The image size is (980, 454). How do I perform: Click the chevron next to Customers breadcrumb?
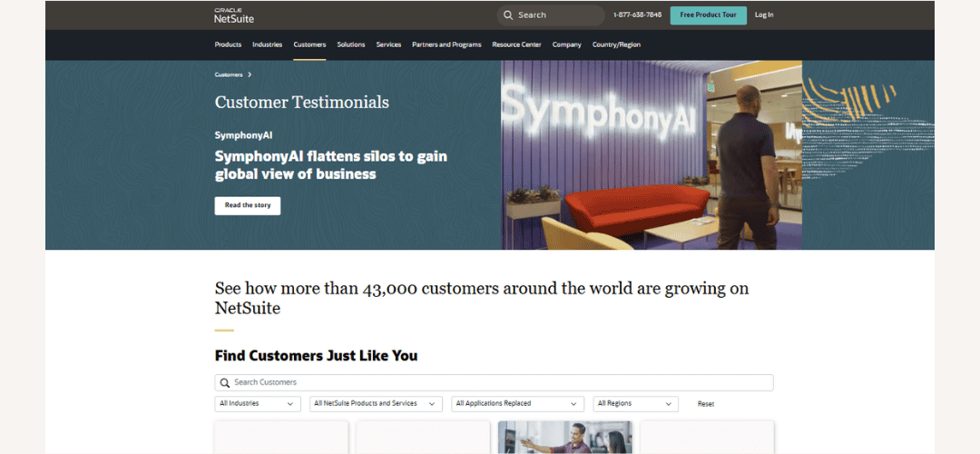click(250, 74)
